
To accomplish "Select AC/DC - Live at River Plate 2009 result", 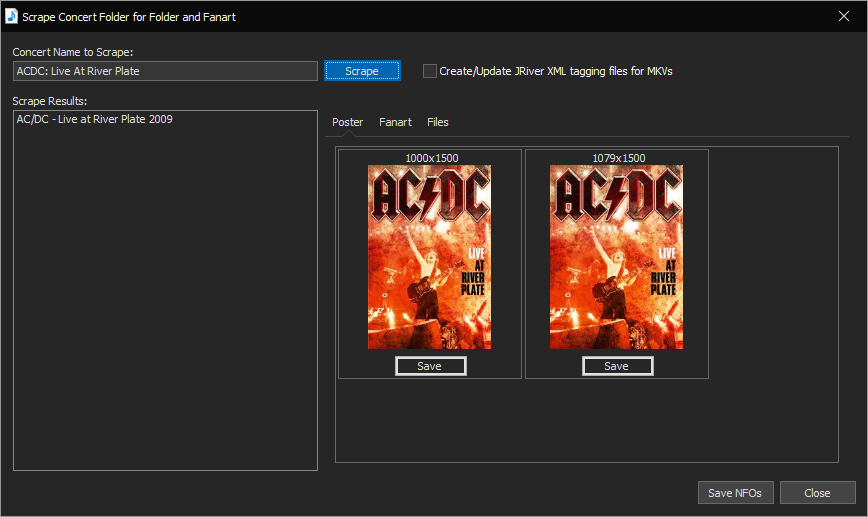I will click(x=94, y=119).
